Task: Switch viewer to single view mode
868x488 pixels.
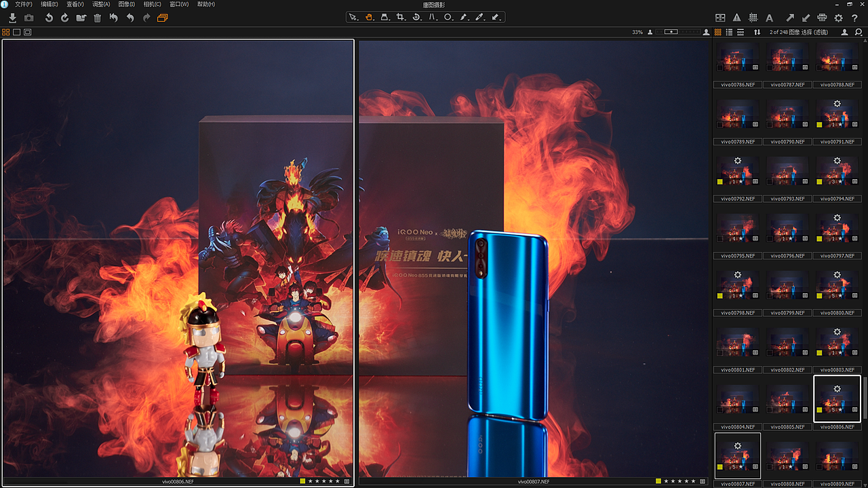Action: (17, 32)
